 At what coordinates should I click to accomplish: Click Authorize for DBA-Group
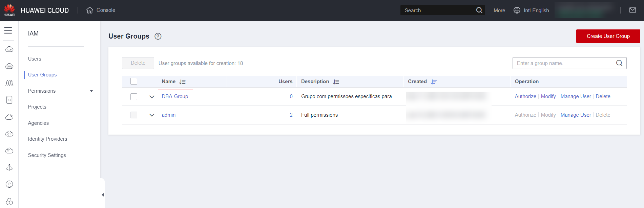click(525, 96)
